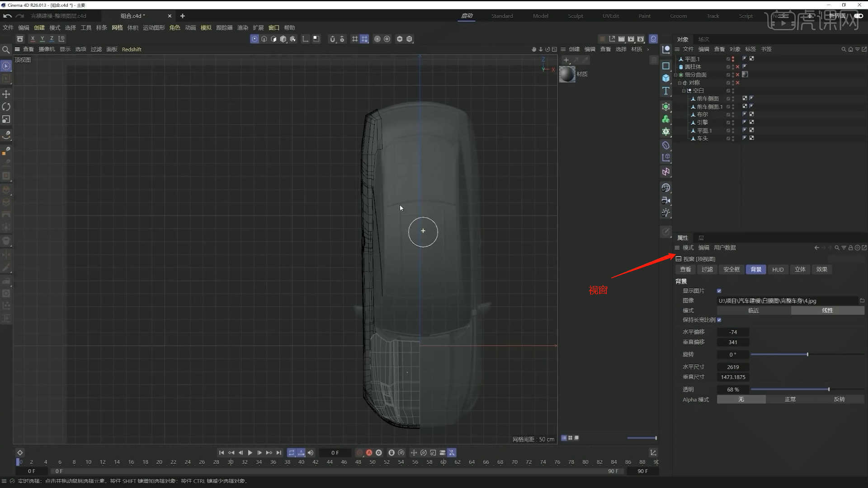Click the enable snap icon in top toolbar
This screenshot has height=488, width=868.
332,39
